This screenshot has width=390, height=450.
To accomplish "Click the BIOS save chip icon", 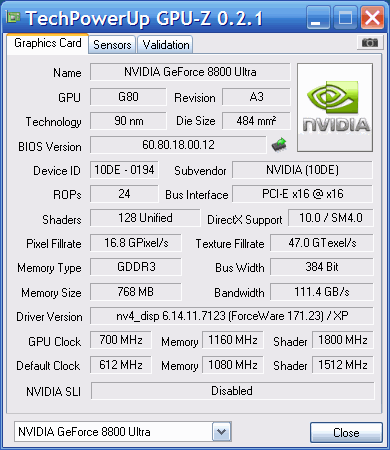I will [279, 145].
